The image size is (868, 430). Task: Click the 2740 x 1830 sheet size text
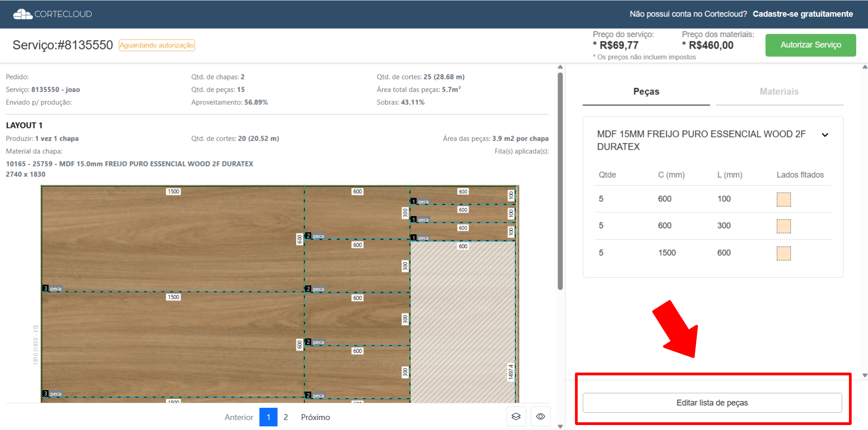click(25, 174)
